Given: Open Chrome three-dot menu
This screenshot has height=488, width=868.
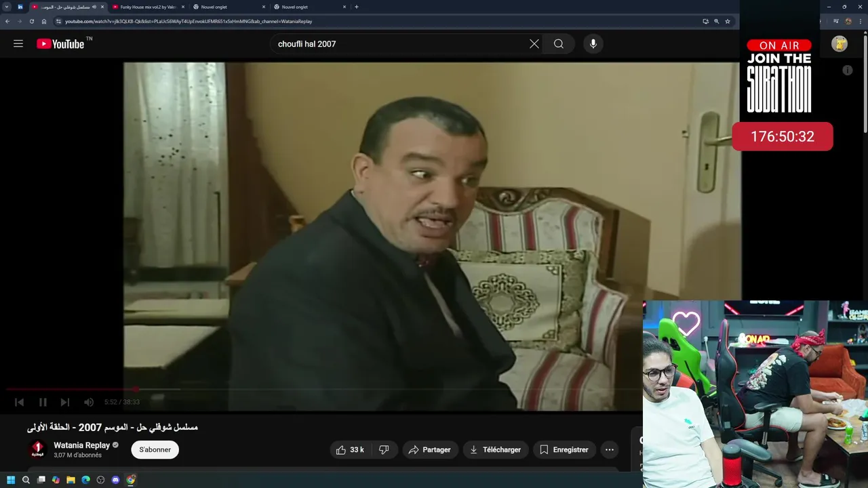Looking at the screenshot, I should (860, 21).
